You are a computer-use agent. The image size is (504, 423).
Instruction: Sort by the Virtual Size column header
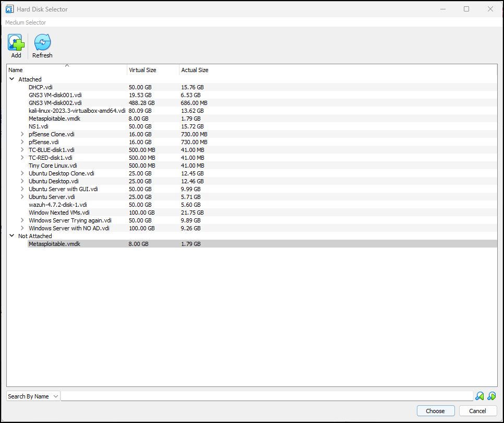click(153, 70)
